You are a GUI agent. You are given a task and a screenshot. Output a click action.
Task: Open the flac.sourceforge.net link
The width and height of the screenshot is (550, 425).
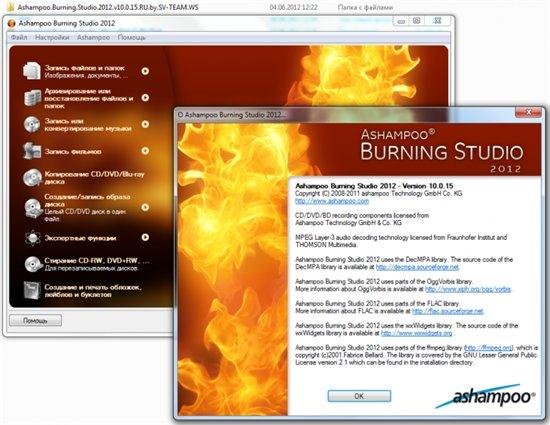coord(448,311)
